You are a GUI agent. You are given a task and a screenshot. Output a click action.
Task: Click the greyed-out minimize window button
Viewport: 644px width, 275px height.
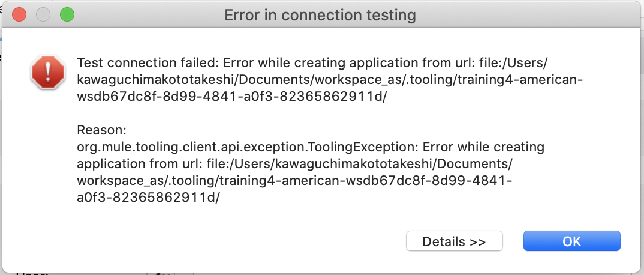(x=43, y=15)
